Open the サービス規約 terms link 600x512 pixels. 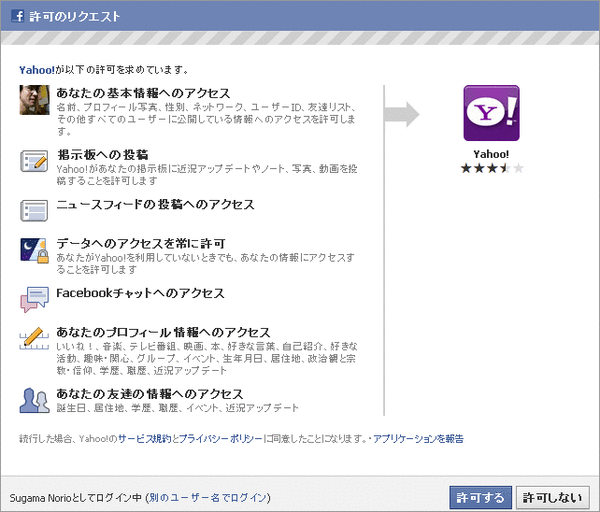coord(144,439)
